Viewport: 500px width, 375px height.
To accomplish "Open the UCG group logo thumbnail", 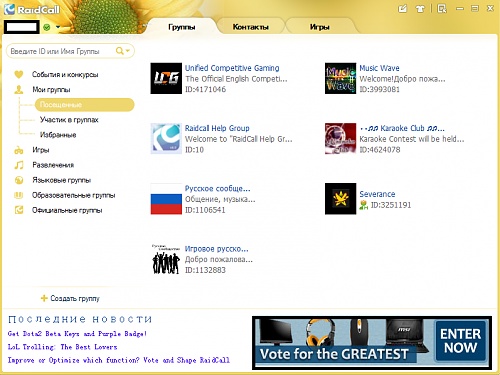I will click(x=166, y=78).
